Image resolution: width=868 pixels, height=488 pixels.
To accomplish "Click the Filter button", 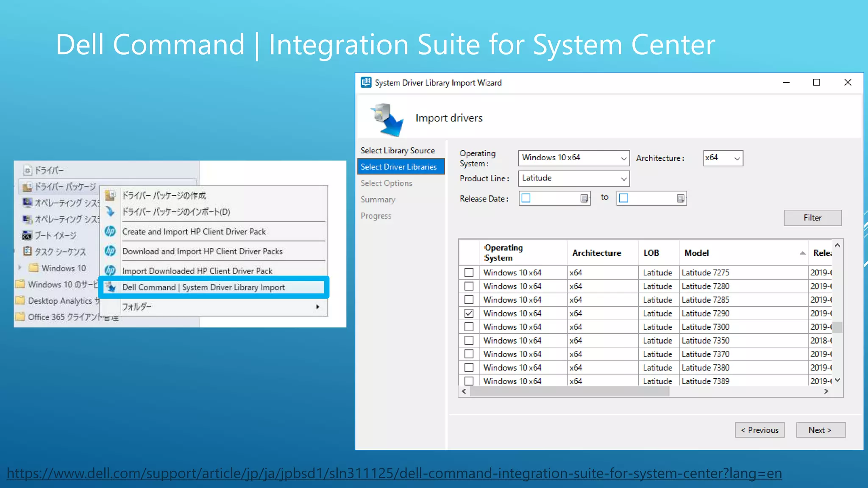I will 812,218.
